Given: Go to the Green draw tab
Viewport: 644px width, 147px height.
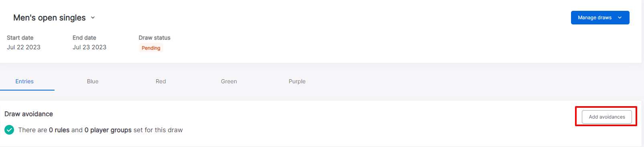Looking at the screenshot, I should click(229, 81).
